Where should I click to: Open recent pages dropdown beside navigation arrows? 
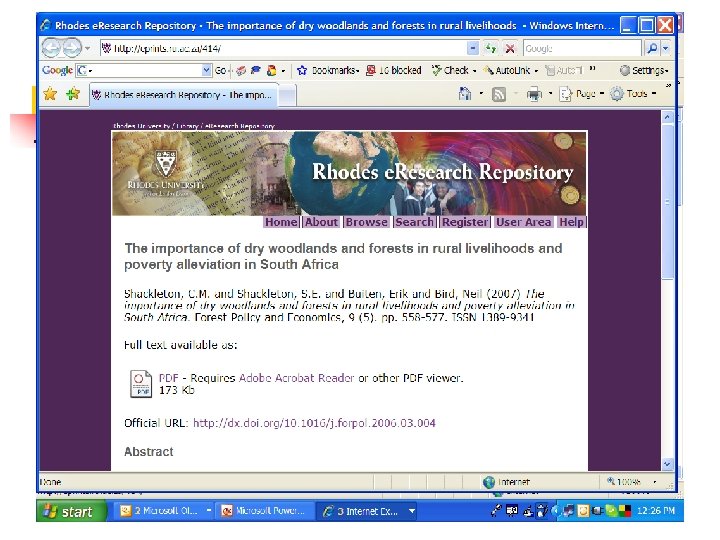pos(87,48)
